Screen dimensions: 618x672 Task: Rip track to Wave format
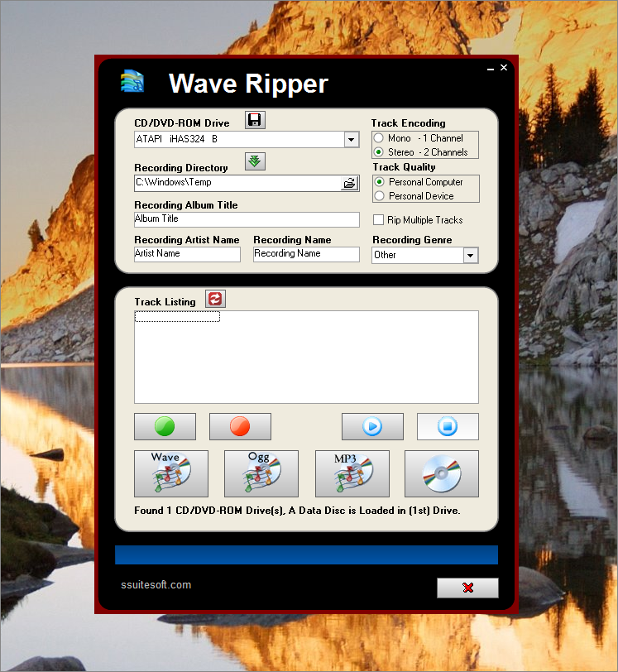[x=171, y=473]
